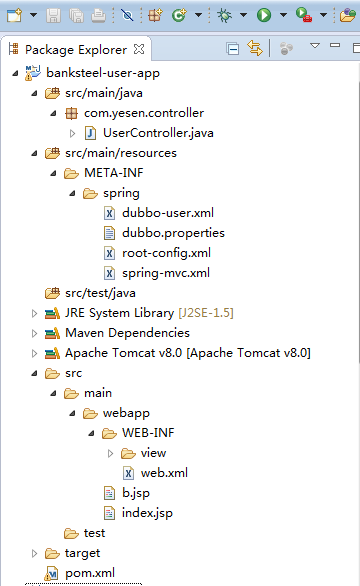Click the Debug bug icon
This screenshot has height=586, width=360.
(x=224, y=15)
